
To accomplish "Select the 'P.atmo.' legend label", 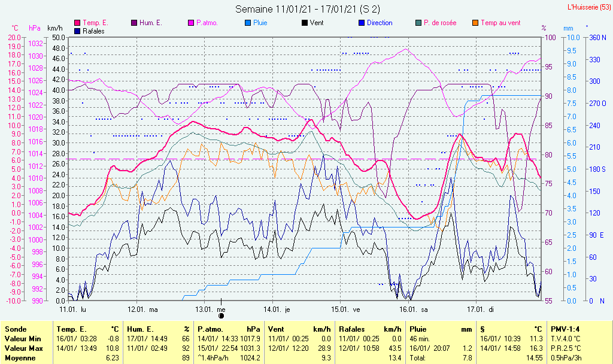I will [x=207, y=23].
